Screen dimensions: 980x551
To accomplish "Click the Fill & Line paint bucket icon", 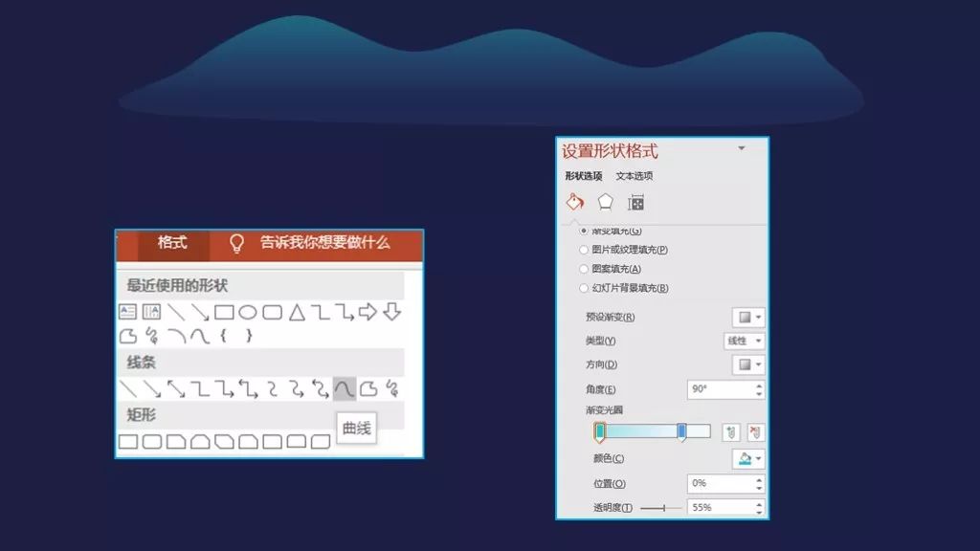I will [574, 202].
